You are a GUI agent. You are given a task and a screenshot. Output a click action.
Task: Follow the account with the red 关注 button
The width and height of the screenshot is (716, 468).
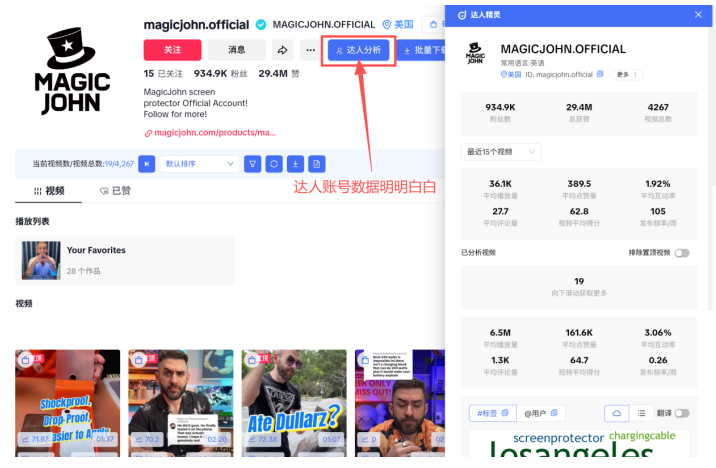click(x=172, y=50)
